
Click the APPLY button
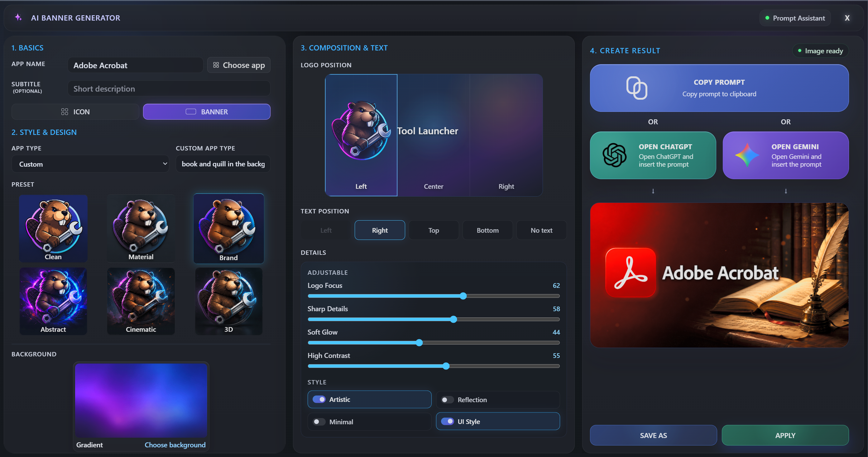(x=785, y=435)
